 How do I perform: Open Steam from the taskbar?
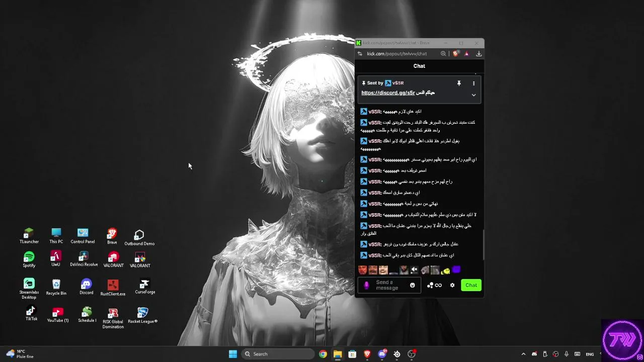[x=397, y=354]
